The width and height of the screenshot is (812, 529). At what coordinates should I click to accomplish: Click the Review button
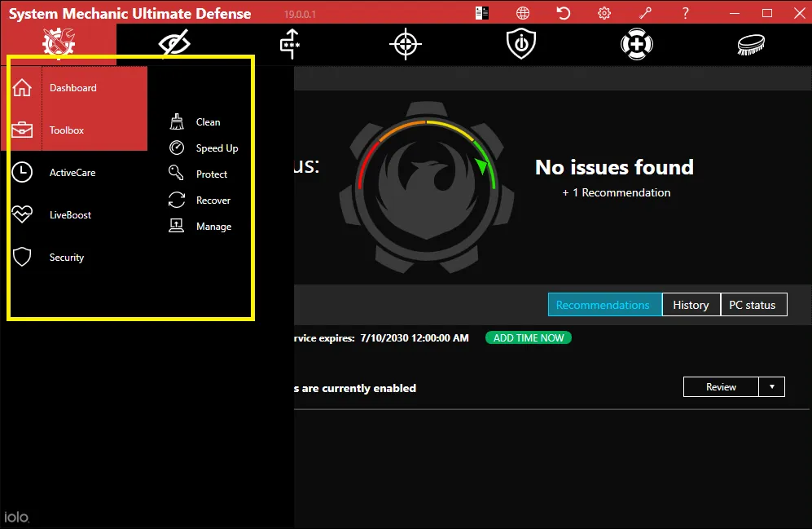pos(721,387)
